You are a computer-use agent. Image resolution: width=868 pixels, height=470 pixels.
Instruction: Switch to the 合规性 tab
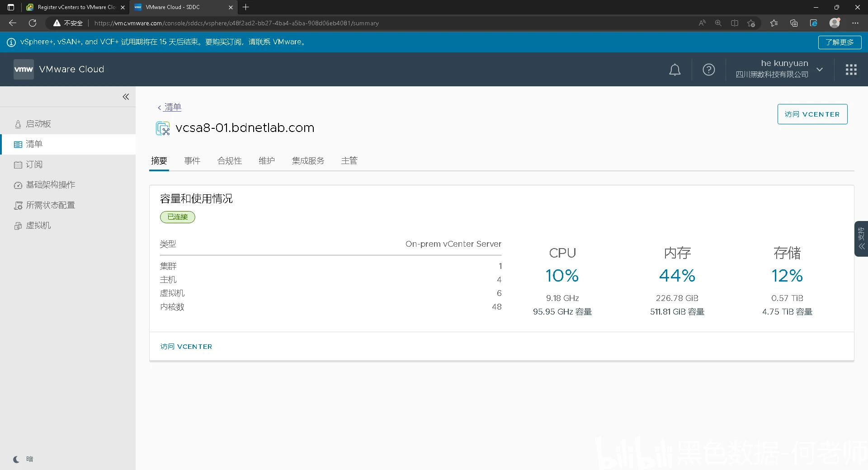pyautogui.click(x=230, y=161)
